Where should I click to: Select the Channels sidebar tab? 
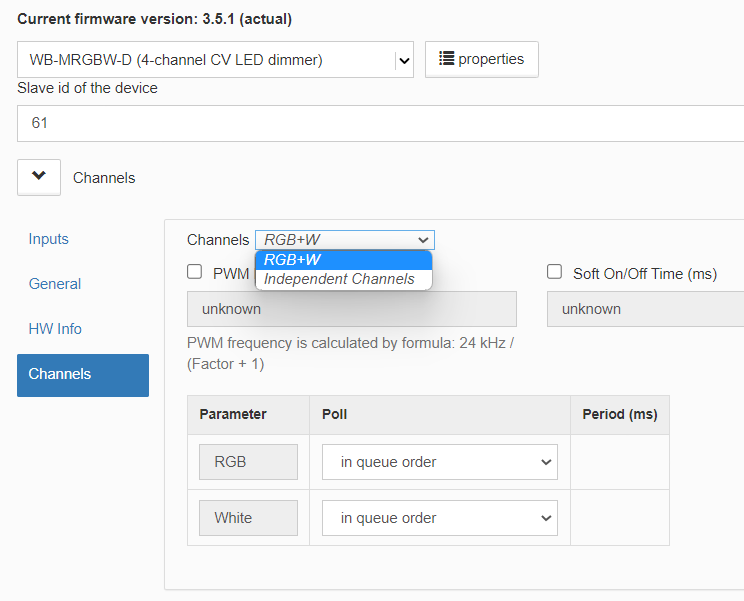tap(83, 375)
